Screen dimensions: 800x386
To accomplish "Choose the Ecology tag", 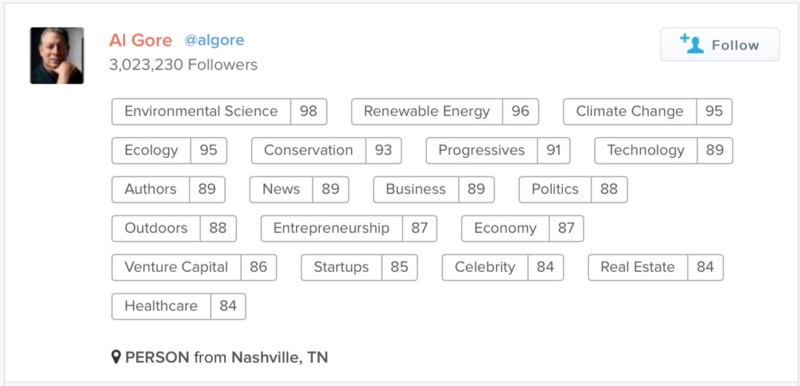I will [169, 150].
